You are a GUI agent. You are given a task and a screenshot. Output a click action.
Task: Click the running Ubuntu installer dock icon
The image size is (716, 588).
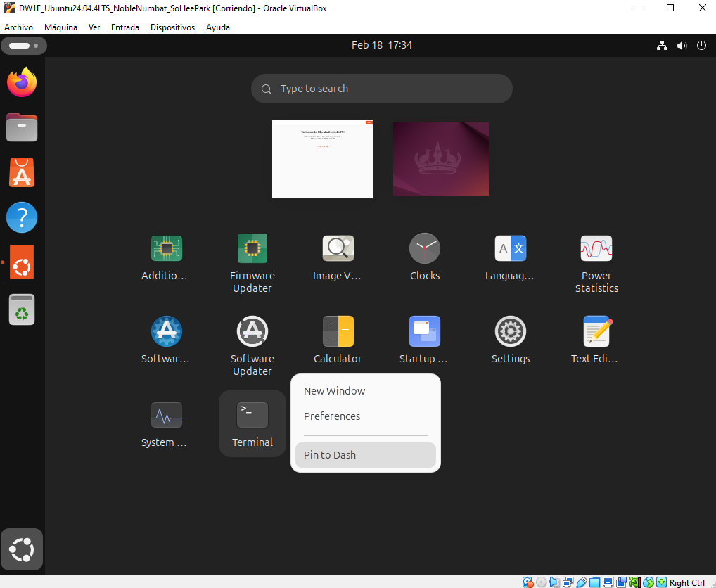point(22,262)
